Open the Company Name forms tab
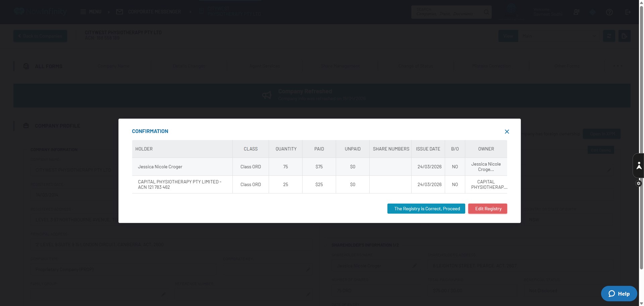This screenshot has height=306, width=644. coord(113,66)
